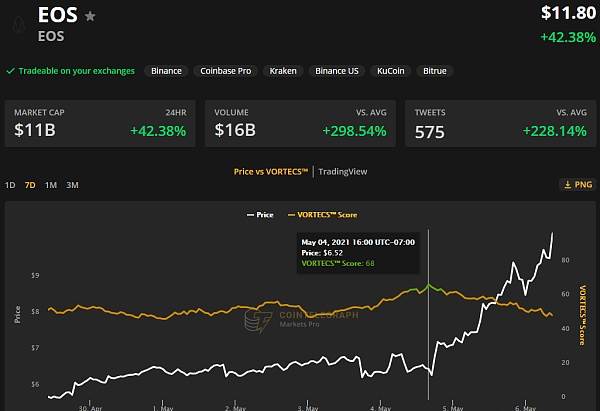Click the 80 label on VORTECS axis
The width and height of the screenshot is (600, 411).
click(565, 260)
